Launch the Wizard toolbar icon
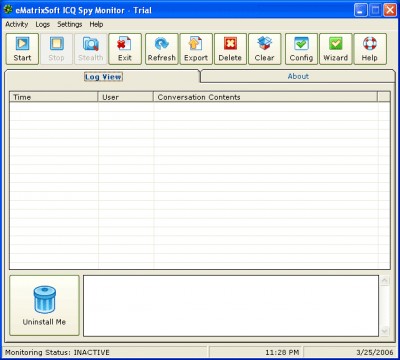 (335, 49)
